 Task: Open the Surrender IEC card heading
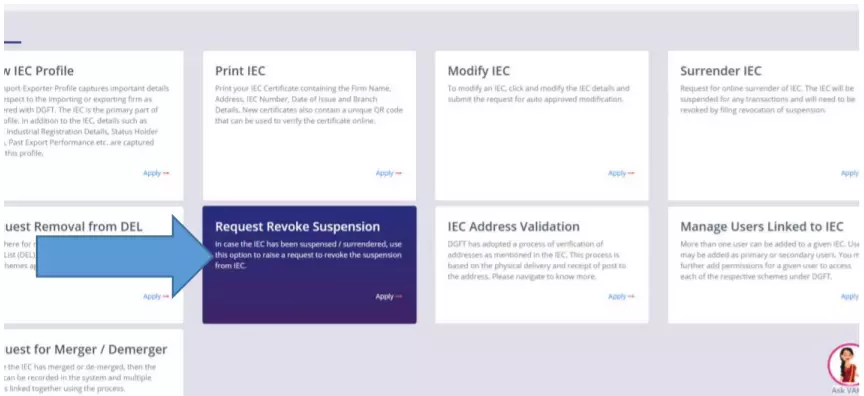pos(721,71)
